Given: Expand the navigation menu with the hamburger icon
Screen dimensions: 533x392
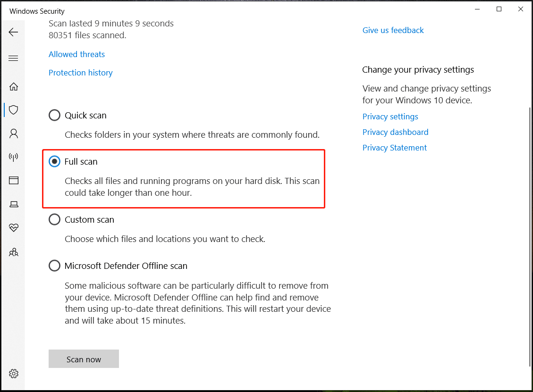Looking at the screenshot, I should coord(13,58).
